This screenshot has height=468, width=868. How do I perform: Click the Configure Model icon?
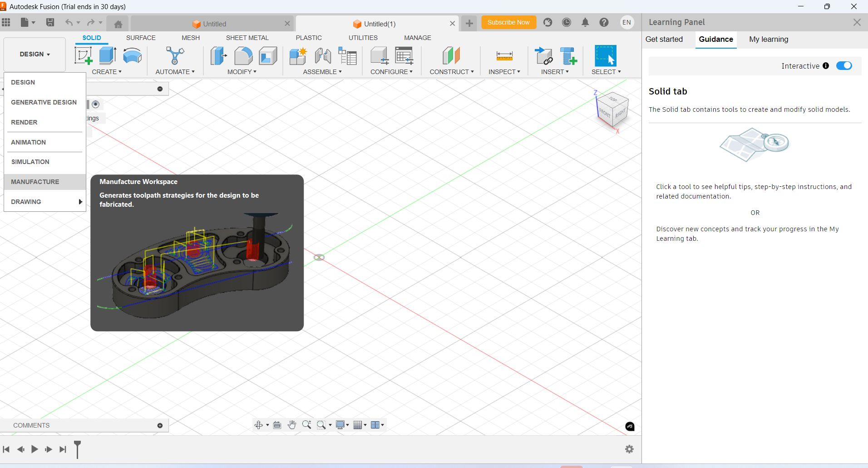click(x=380, y=56)
